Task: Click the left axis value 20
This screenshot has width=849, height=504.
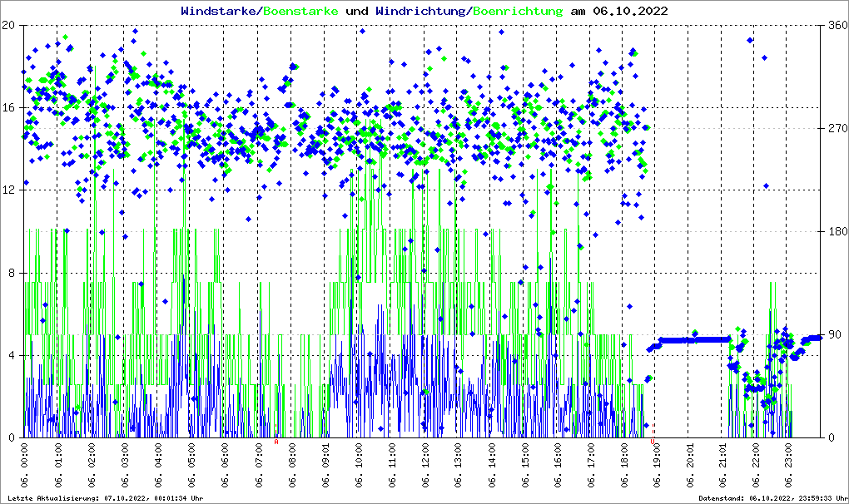Action: 8,25
